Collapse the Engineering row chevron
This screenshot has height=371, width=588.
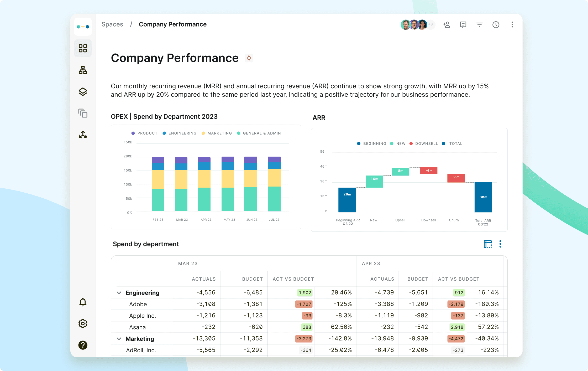(x=119, y=293)
